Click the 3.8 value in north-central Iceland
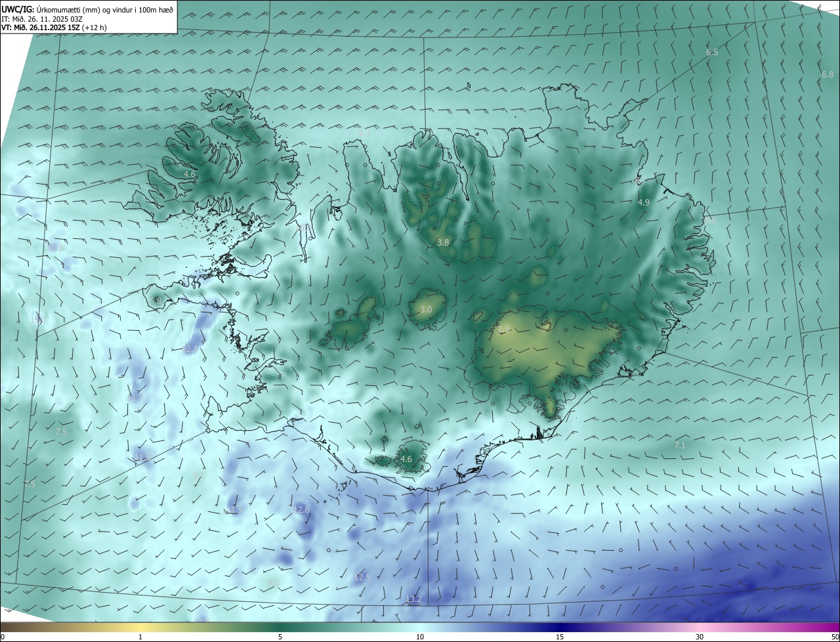 pyautogui.click(x=443, y=242)
